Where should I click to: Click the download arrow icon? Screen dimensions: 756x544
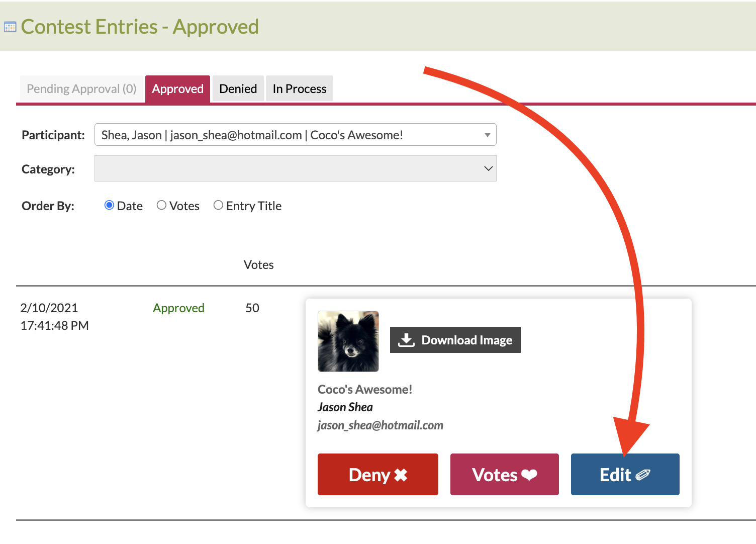(406, 340)
